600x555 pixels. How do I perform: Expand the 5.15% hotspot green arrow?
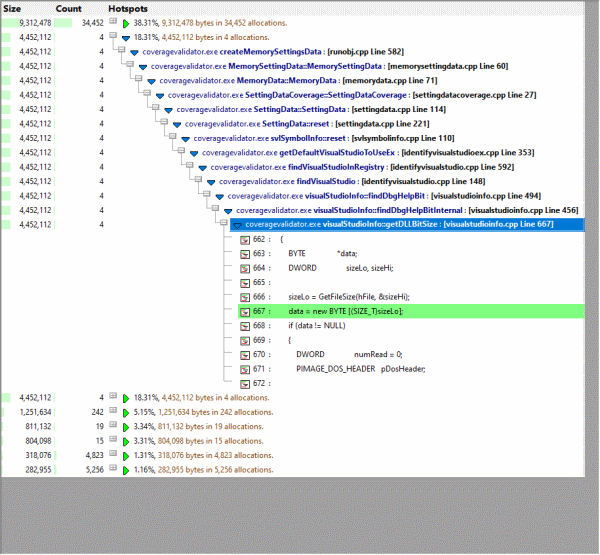pos(126,413)
